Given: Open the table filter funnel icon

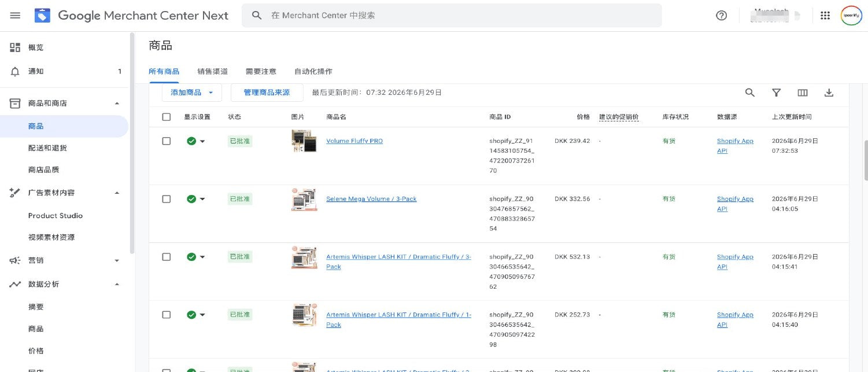Looking at the screenshot, I should click(777, 93).
